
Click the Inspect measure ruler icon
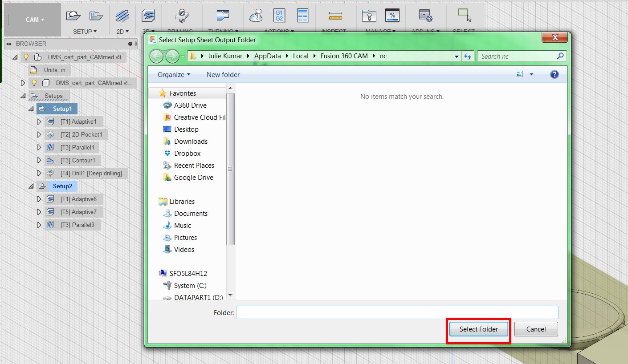335,16
